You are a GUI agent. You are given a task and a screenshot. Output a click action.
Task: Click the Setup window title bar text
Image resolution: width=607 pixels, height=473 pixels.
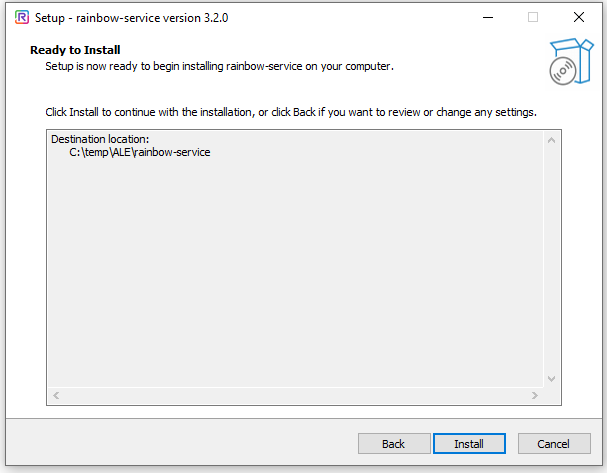[x=125, y=17]
